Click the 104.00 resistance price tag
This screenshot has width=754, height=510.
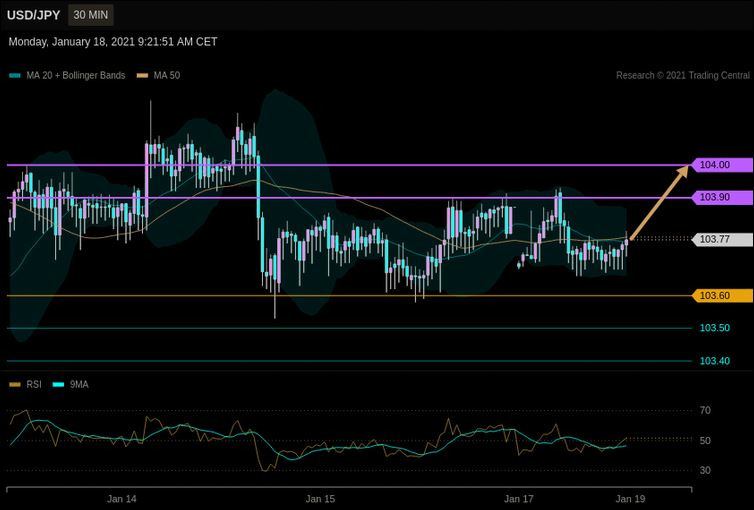pyautogui.click(x=722, y=165)
